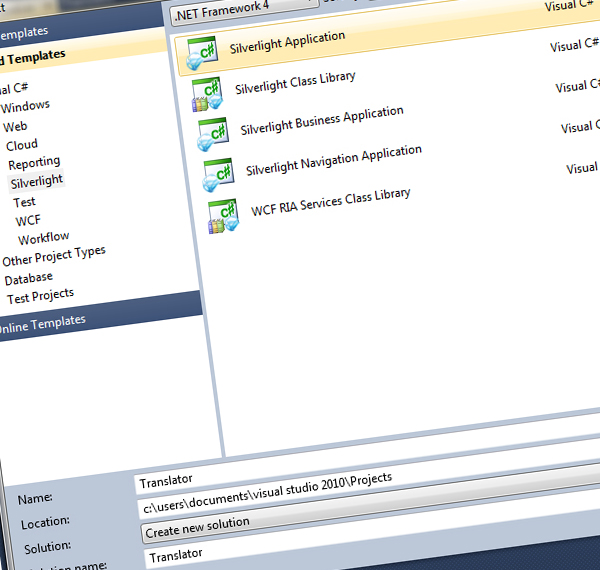Select the Test Projects category
This screenshot has width=600, height=570.
40,296
